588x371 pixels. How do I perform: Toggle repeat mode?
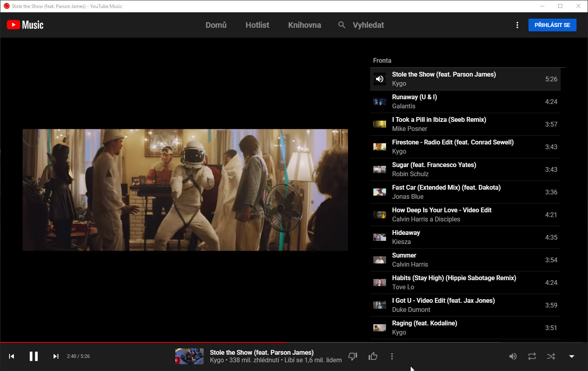[532, 356]
